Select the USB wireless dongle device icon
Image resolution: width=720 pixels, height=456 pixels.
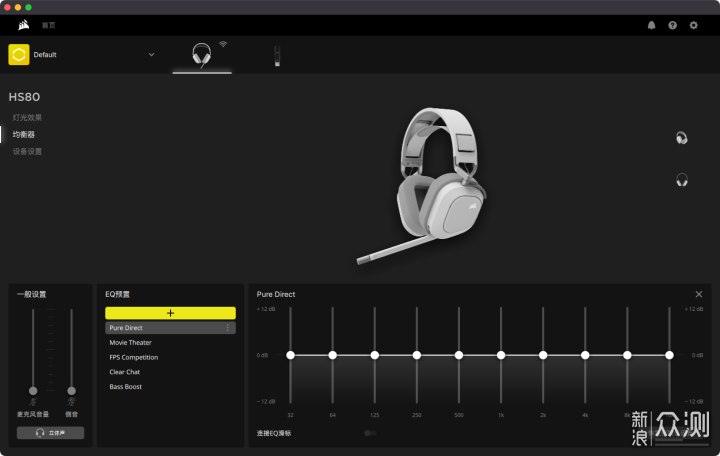[277, 56]
